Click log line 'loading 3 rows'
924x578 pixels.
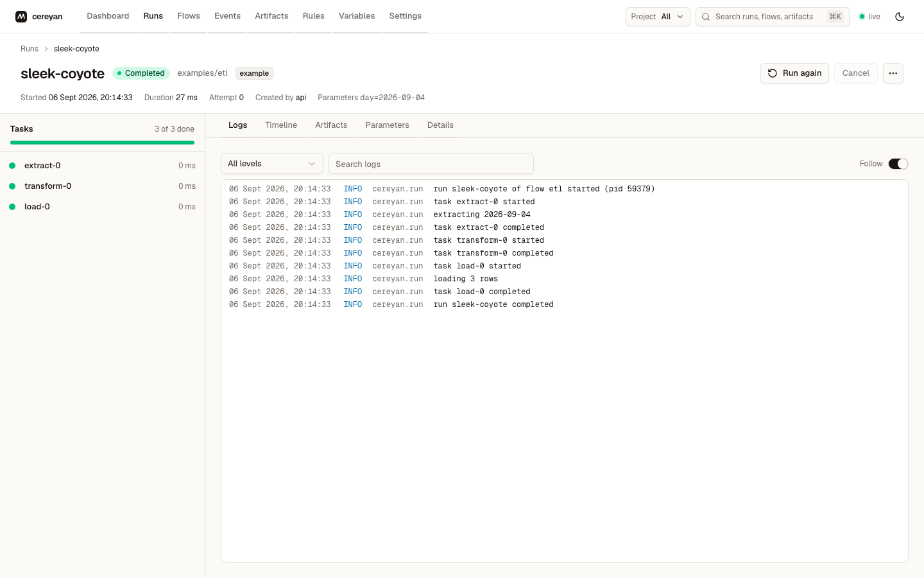click(565, 279)
